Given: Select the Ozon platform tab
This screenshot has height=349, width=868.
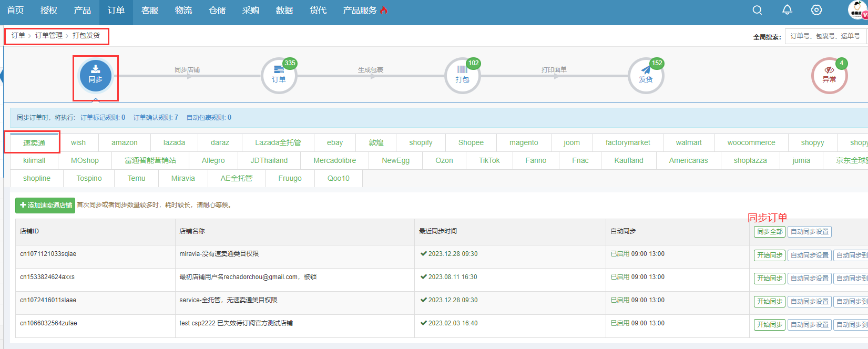Looking at the screenshot, I should (444, 160).
